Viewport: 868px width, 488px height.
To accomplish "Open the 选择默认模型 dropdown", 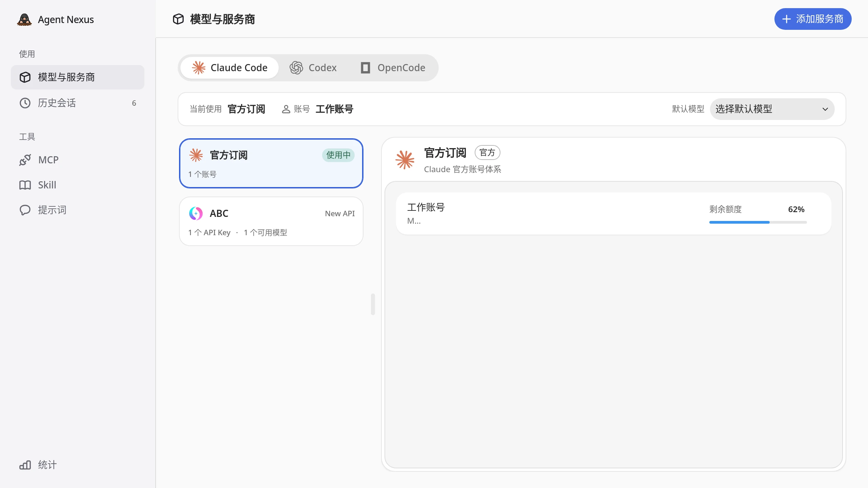I will coord(772,109).
